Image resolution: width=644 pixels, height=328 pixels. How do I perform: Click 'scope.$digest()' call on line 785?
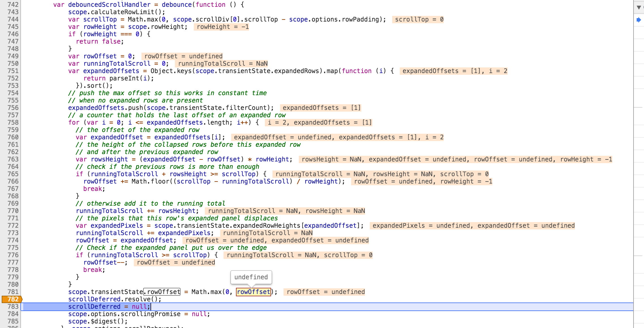(x=98, y=321)
